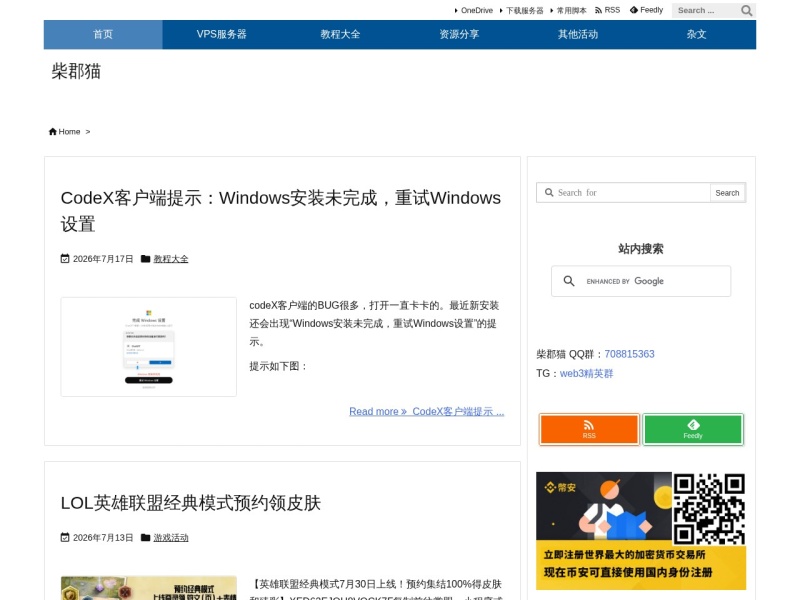Click the CodeX article thumbnail image
The height and width of the screenshot is (600, 800).
[x=148, y=347]
